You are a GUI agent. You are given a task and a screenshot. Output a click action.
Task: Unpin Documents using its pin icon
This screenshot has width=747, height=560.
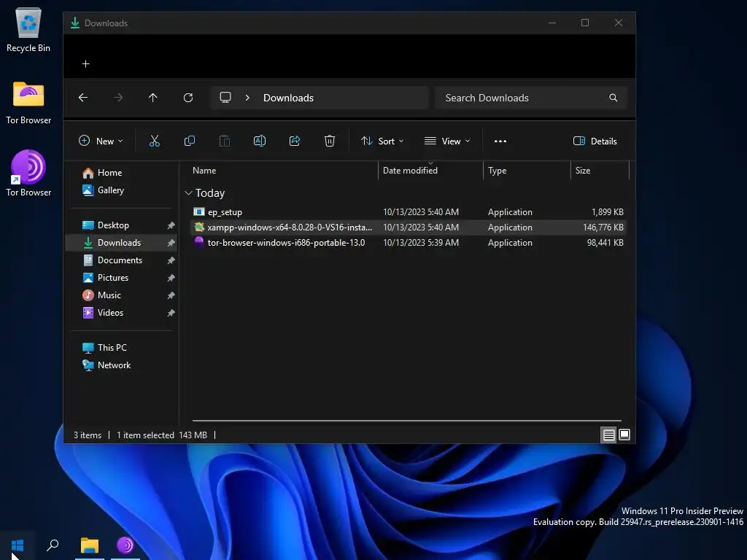pos(171,260)
